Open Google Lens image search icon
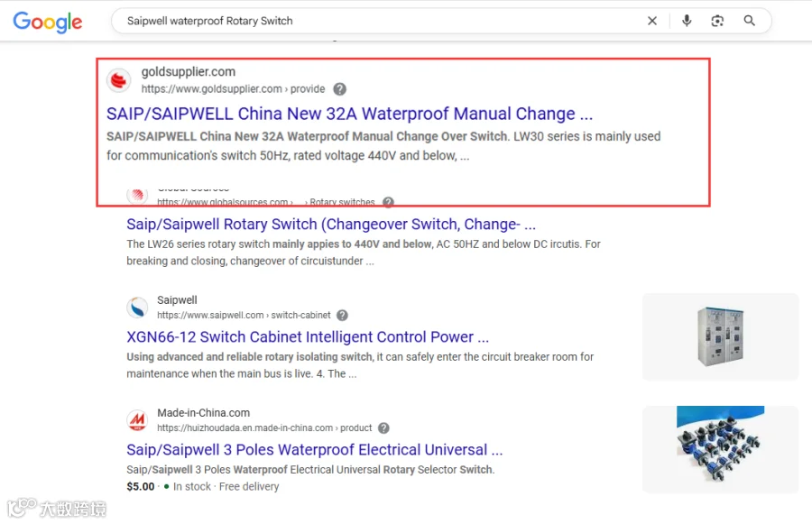The width and height of the screenshot is (812, 524). tap(717, 21)
